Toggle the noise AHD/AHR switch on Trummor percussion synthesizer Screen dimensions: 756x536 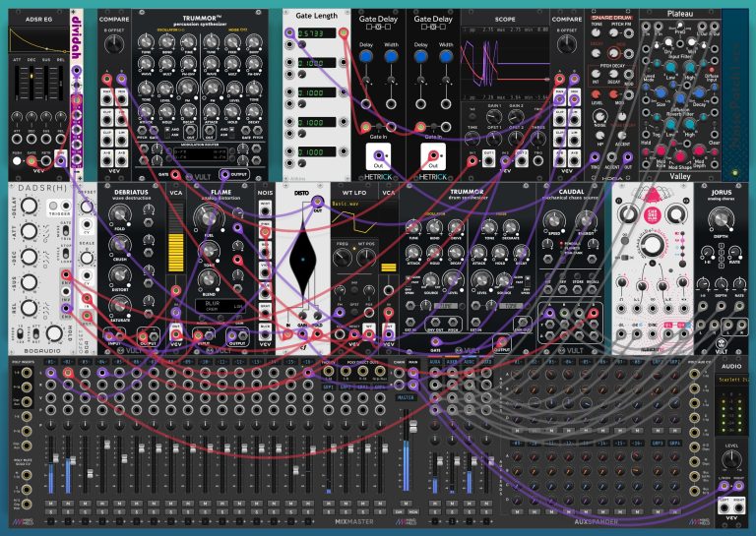tap(230, 132)
